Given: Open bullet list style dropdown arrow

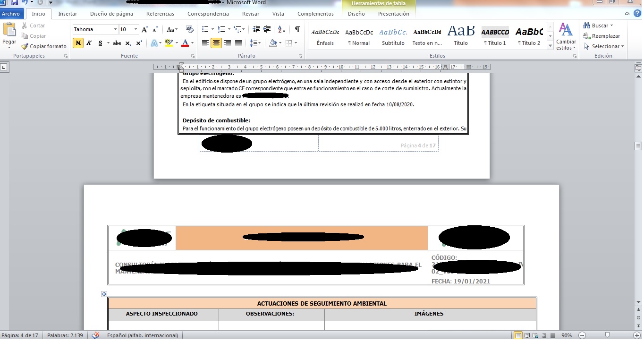Looking at the screenshot, I should click(213, 29).
